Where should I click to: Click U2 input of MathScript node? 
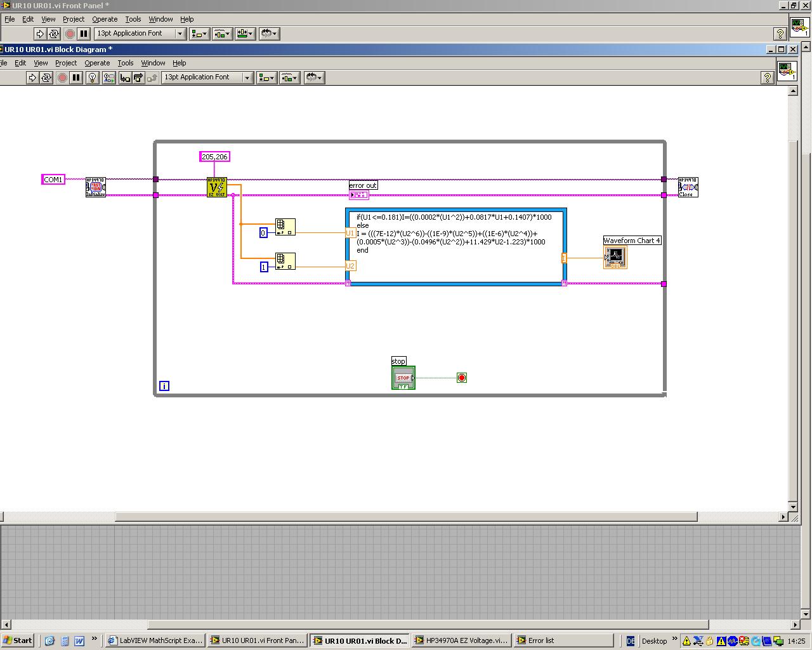pos(350,266)
